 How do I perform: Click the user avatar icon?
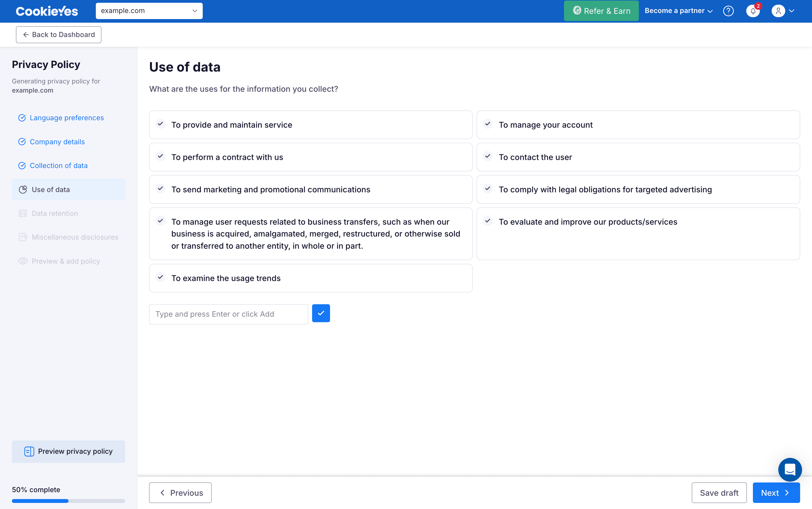pos(778,11)
